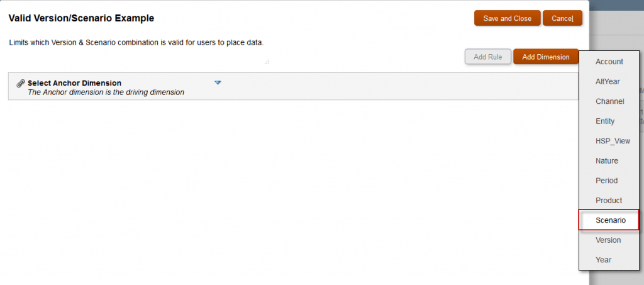Click the Save and Close button
This screenshot has width=644, height=285.
point(508,18)
